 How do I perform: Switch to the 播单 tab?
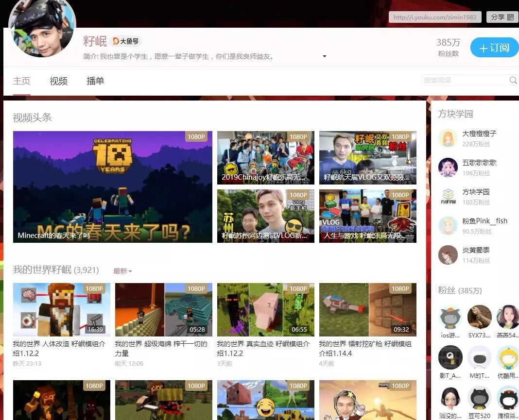tap(96, 81)
